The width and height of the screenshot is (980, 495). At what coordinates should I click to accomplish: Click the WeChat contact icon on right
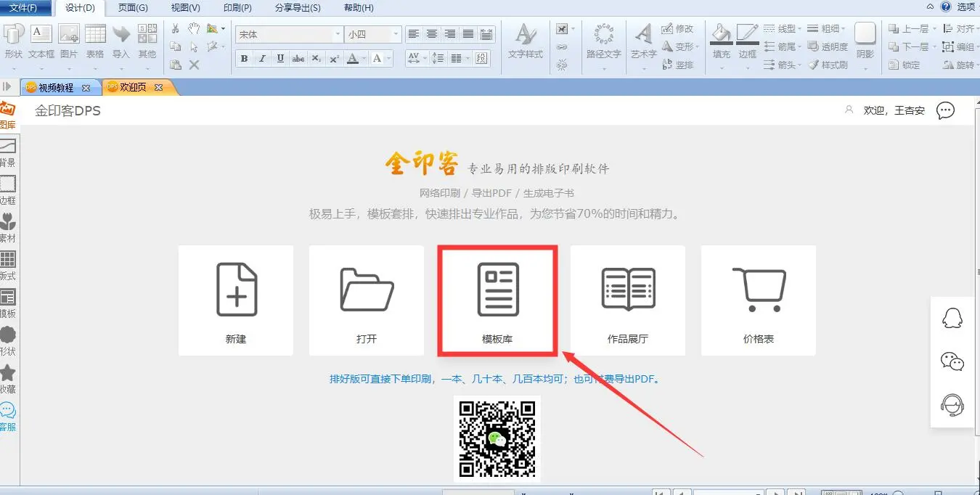click(952, 361)
